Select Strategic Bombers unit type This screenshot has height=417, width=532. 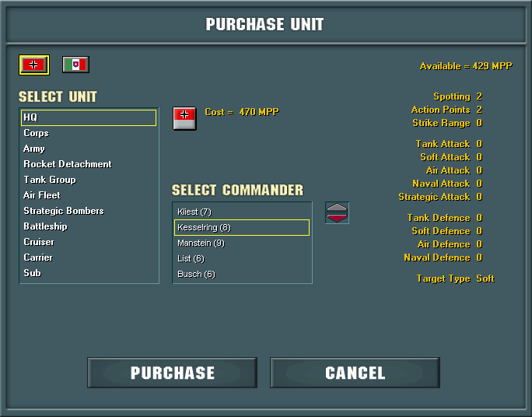(64, 211)
